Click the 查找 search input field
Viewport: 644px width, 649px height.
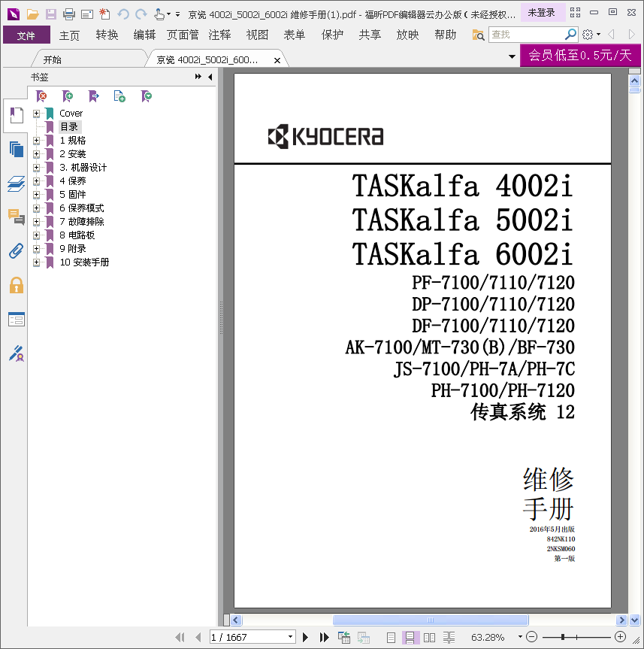click(x=526, y=35)
